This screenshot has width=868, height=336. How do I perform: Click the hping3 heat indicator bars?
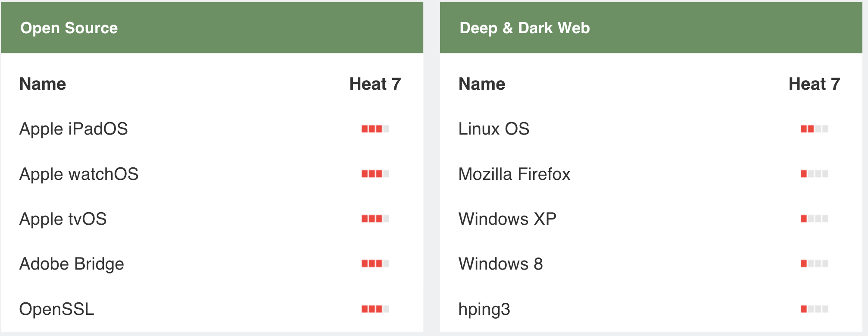pyautogui.click(x=814, y=309)
